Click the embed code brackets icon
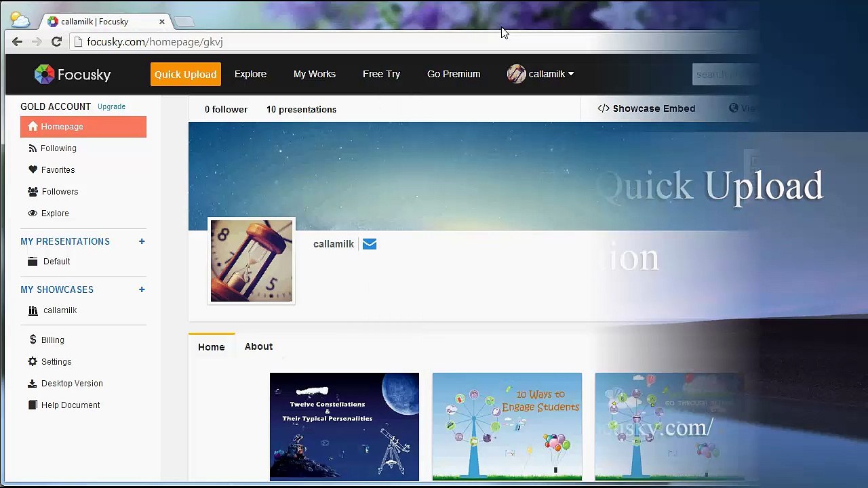This screenshot has width=868, height=488. 604,108
